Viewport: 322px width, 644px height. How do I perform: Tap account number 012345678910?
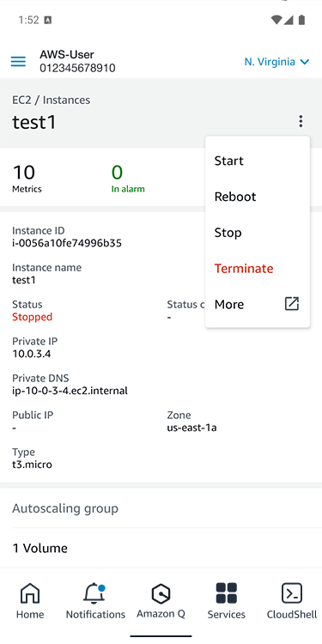[77, 68]
